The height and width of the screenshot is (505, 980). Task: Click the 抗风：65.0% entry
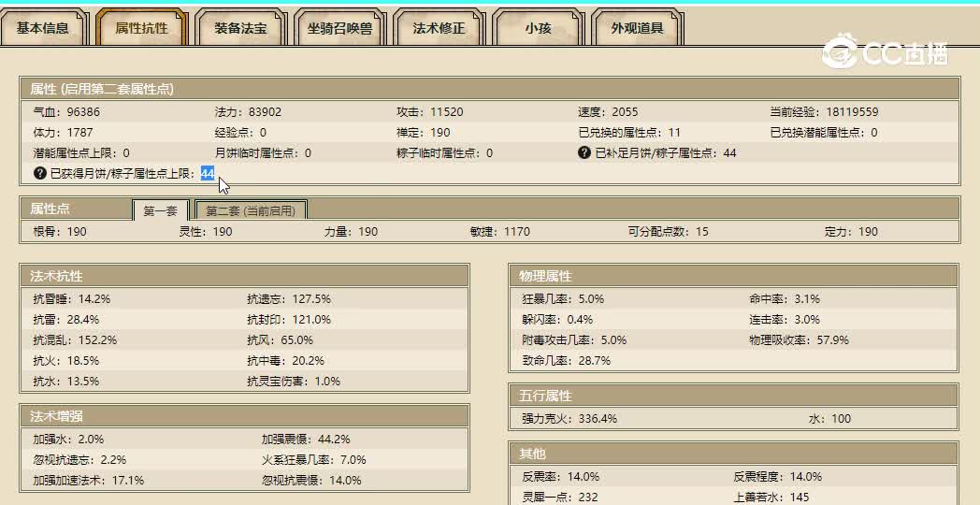(x=280, y=340)
